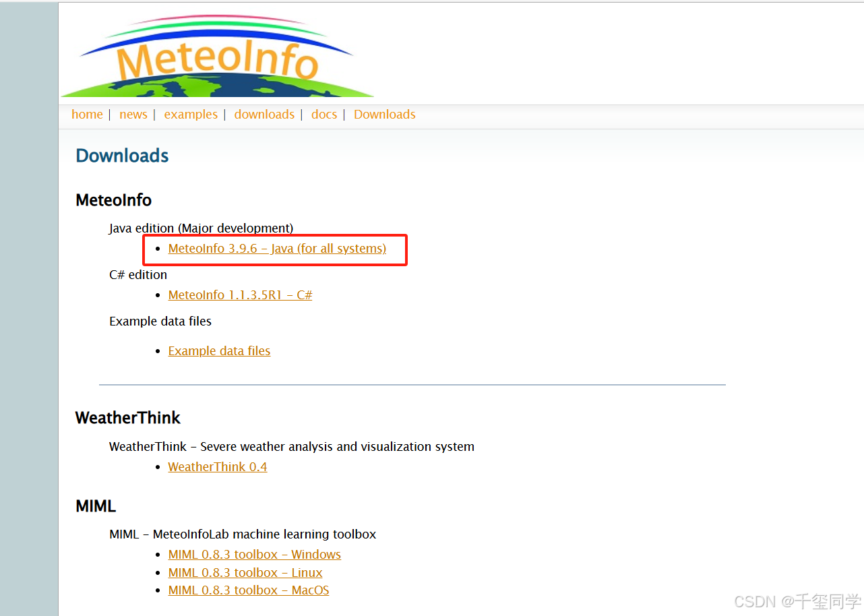Go to the news page
864x616 pixels.
[133, 115]
